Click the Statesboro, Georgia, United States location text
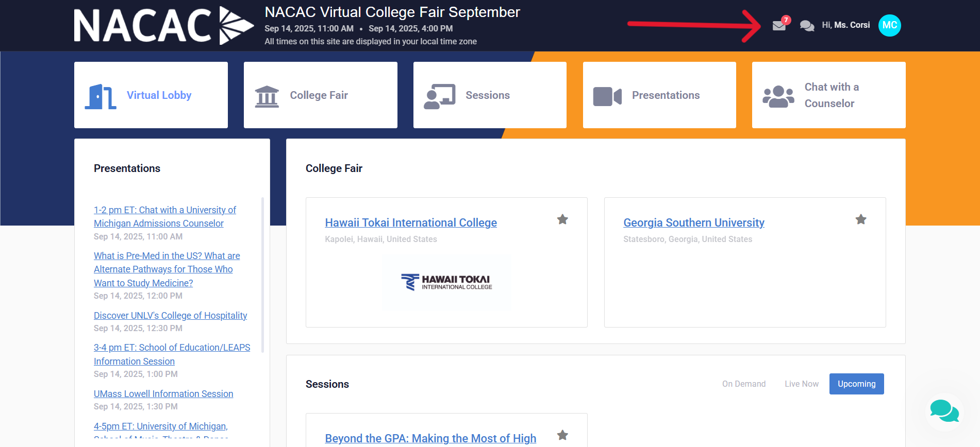This screenshot has width=980, height=447. [688, 239]
